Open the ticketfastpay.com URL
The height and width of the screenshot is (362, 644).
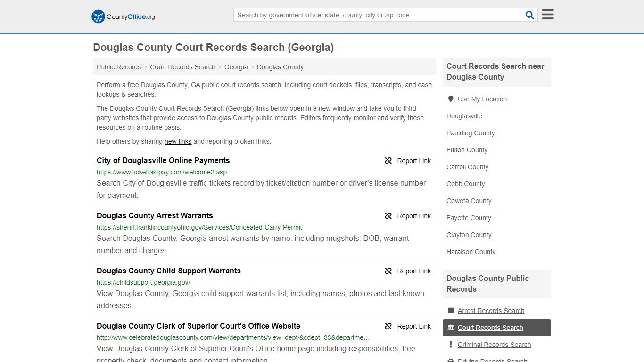coord(162,172)
